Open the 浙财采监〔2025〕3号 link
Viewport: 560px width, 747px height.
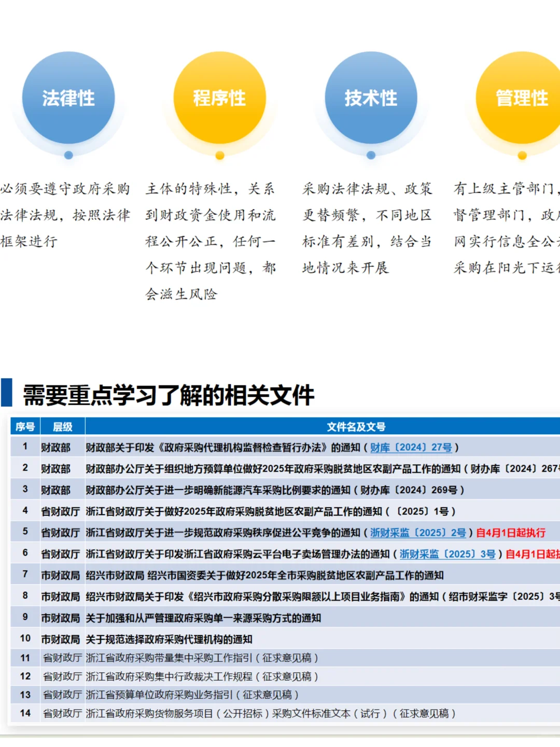(447, 554)
